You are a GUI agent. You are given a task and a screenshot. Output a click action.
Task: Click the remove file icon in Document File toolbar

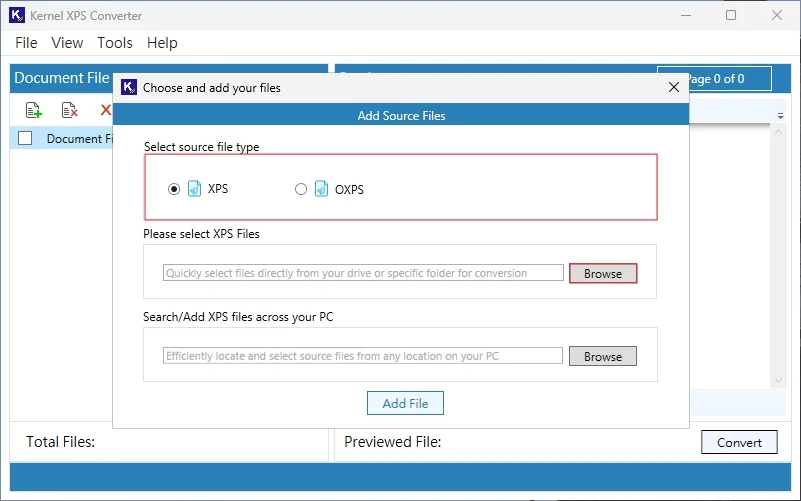[69, 110]
